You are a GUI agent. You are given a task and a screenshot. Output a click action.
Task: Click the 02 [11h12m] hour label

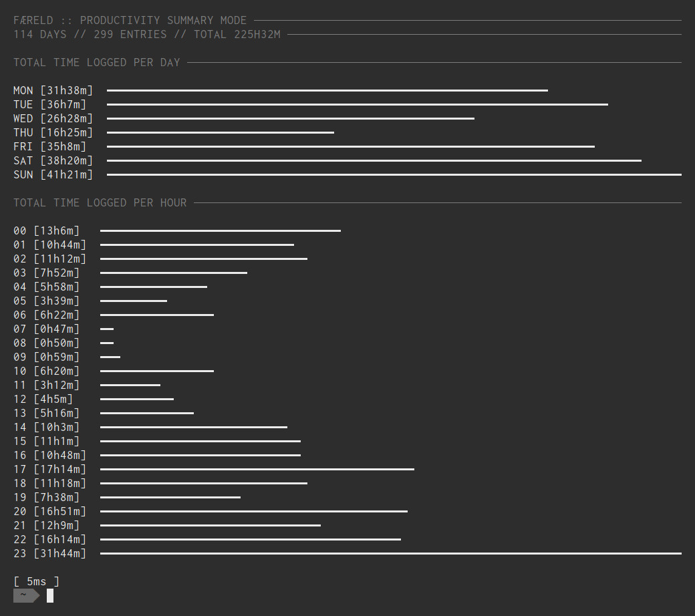pyautogui.click(x=49, y=259)
